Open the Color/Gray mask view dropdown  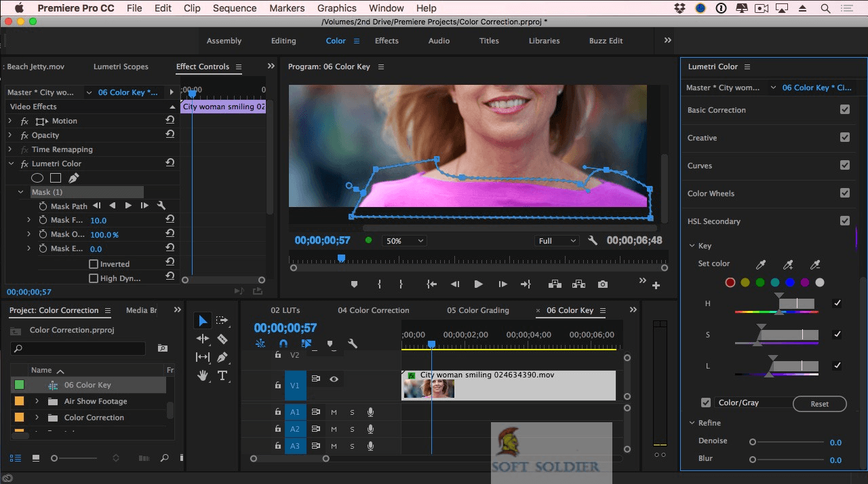(753, 403)
